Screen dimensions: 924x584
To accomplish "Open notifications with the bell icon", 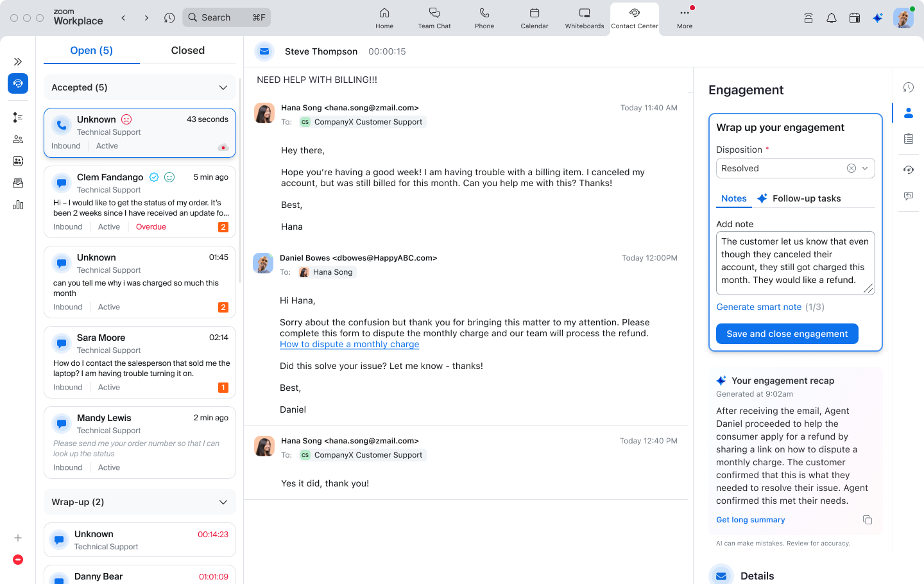I will tap(832, 18).
